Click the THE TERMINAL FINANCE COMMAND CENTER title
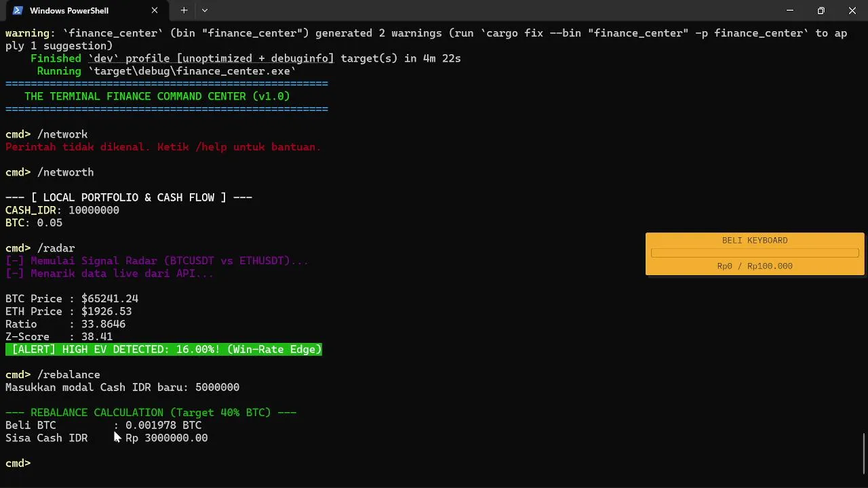This screenshot has width=868, height=488. point(157,96)
